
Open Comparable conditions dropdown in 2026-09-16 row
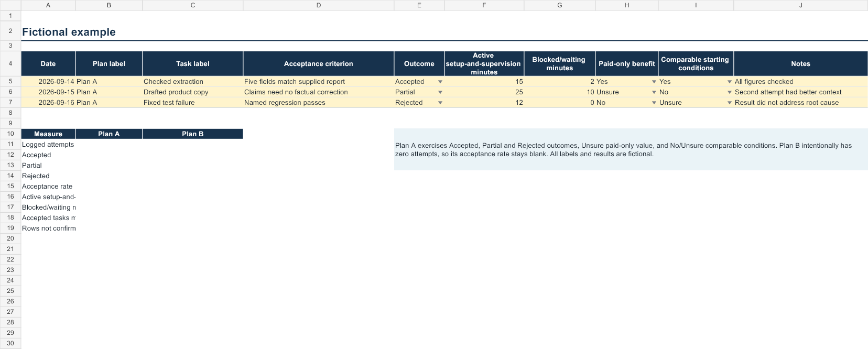(x=730, y=103)
